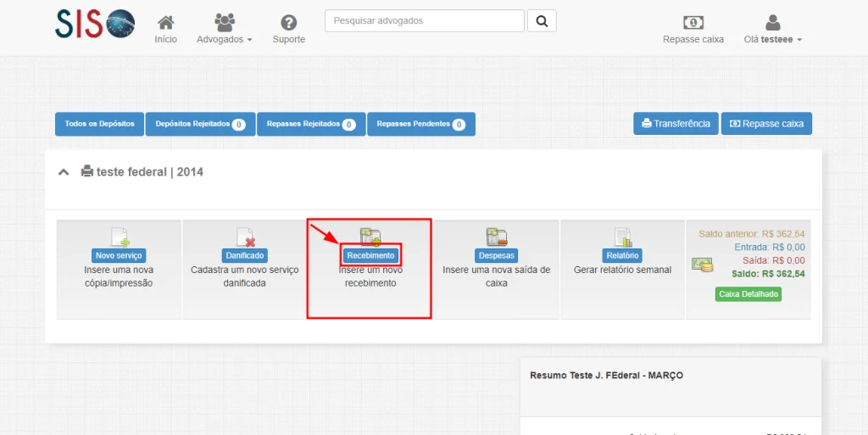Screen dimensions: 868x435
Task: Click the money coins icon in balance card
Action: 702,265
